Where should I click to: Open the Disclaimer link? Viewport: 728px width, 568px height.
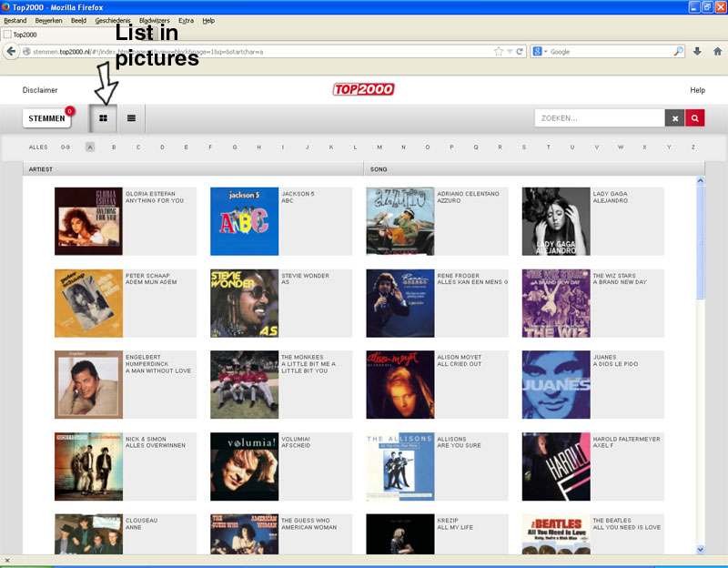click(x=40, y=90)
